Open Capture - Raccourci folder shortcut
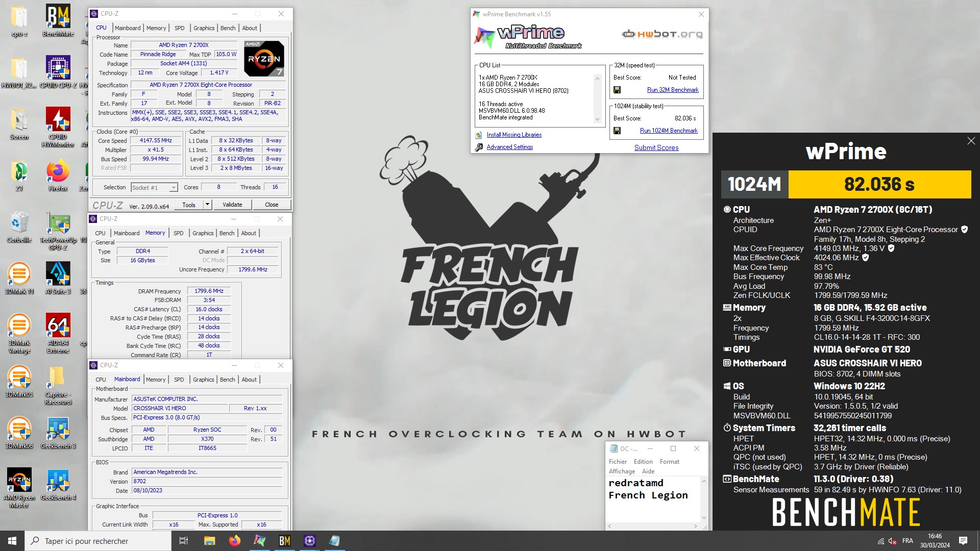 pyautogui.click(x=58, y=386)
